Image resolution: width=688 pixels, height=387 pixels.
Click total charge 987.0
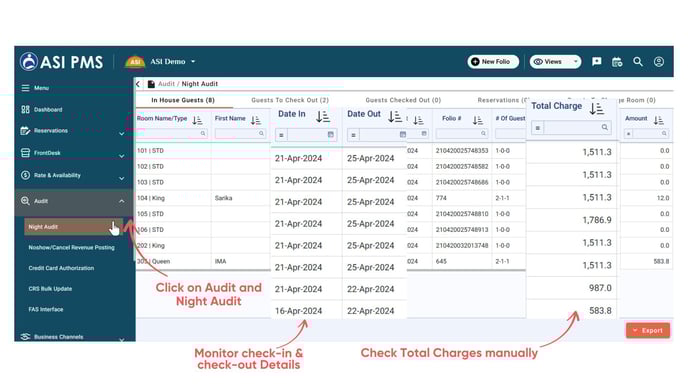click(600, 288)
